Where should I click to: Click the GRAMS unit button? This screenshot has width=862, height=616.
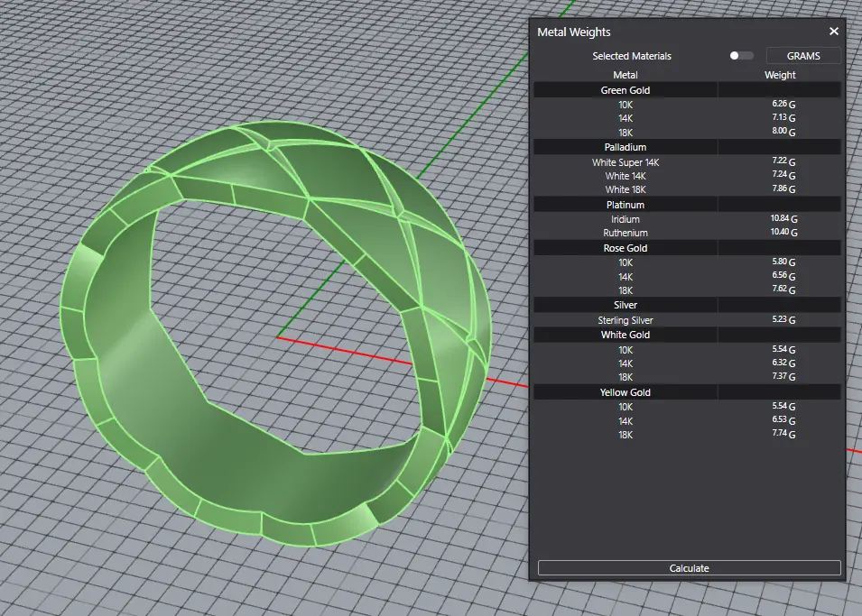[803, 56]
